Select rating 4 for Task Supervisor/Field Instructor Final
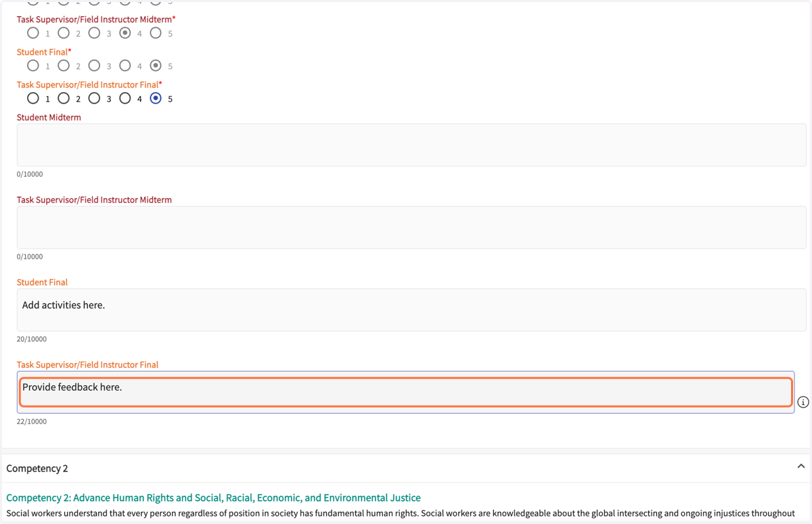 125,98
